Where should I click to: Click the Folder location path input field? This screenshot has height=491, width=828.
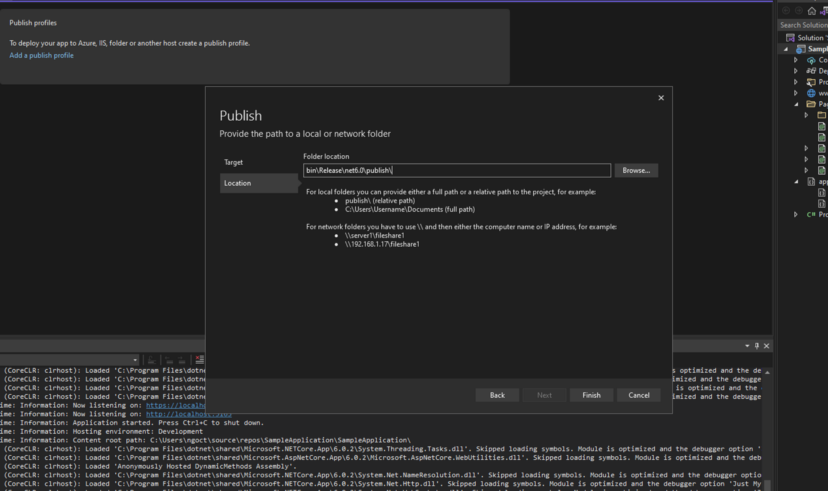456,171
